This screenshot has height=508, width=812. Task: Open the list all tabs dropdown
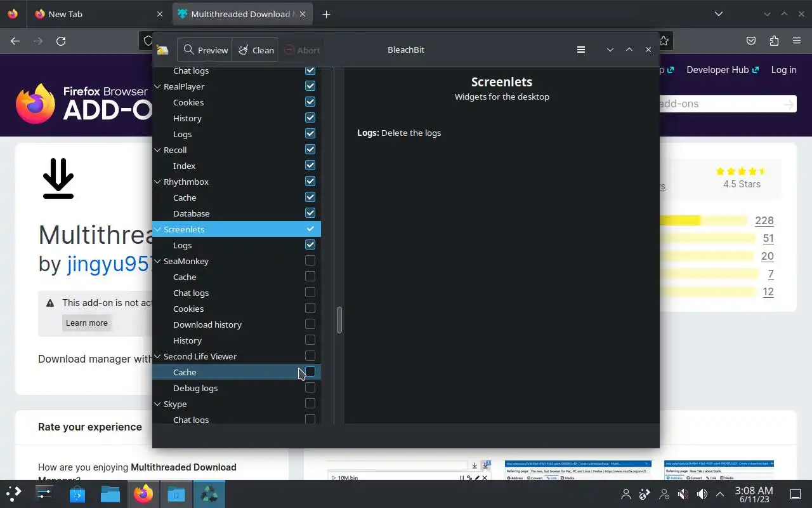[718, 14]
